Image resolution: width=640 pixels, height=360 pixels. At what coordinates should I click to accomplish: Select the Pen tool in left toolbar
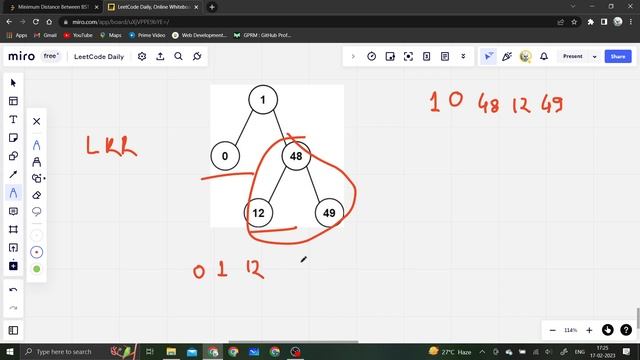13,193
